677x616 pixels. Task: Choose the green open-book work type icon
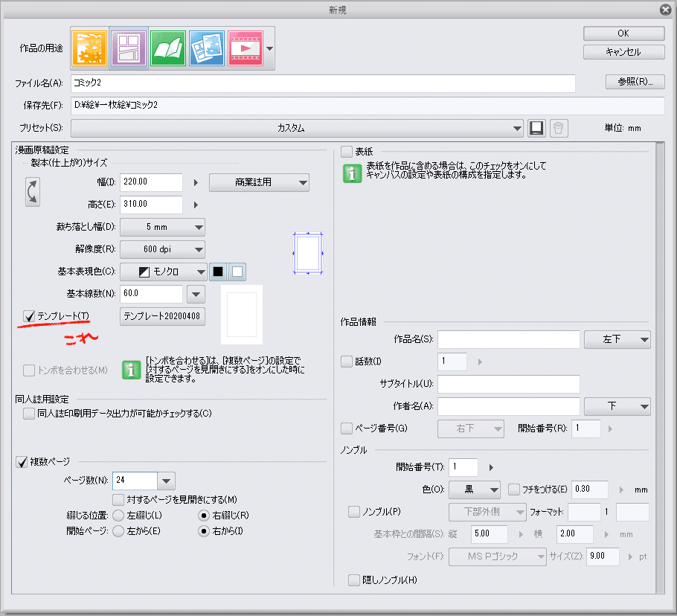[168, 48]
